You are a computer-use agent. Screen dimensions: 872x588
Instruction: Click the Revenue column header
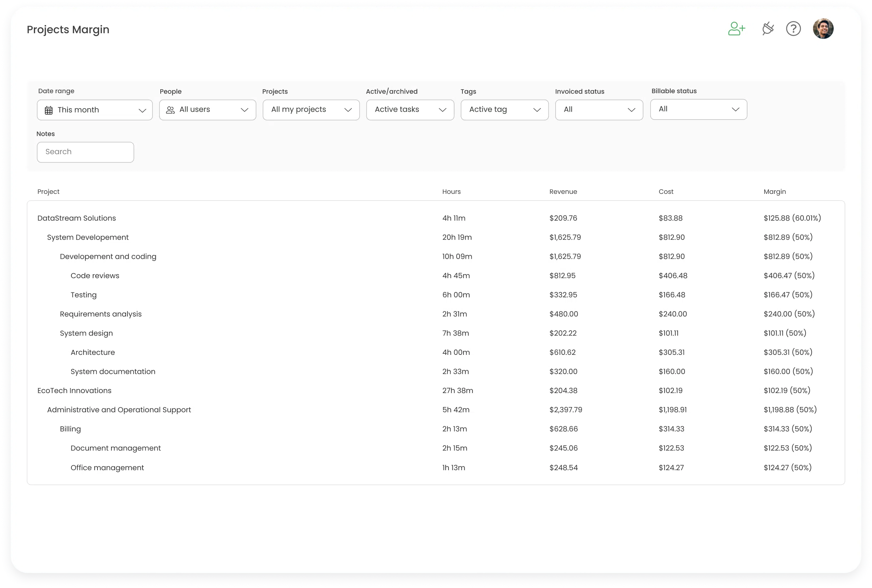[563, 192]
